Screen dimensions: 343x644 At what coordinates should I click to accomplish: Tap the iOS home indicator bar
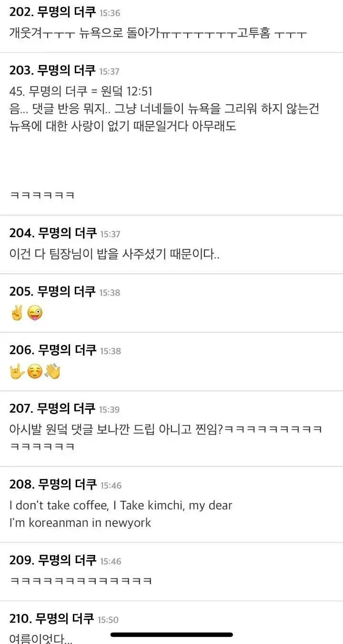171,634
